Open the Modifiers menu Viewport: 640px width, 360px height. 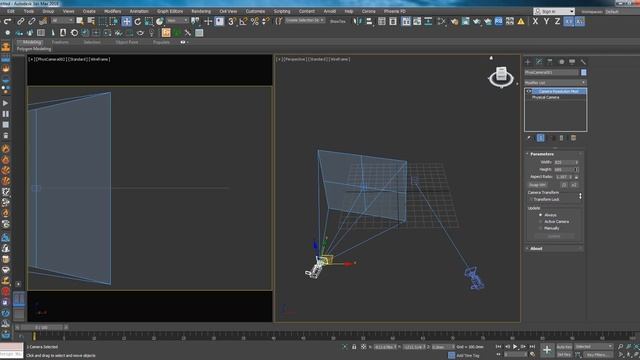pyautogui.click(x=113, y=11)
